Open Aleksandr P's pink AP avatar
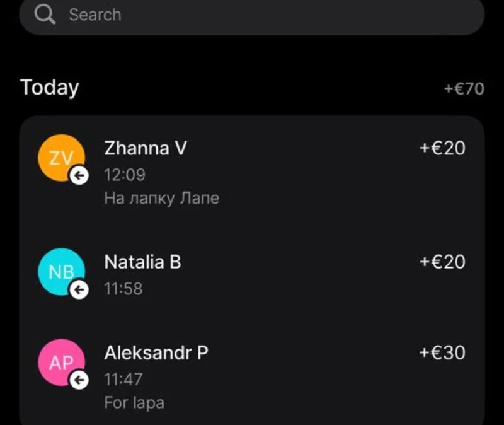Screen dimensions: 504x425 [60, 361]
